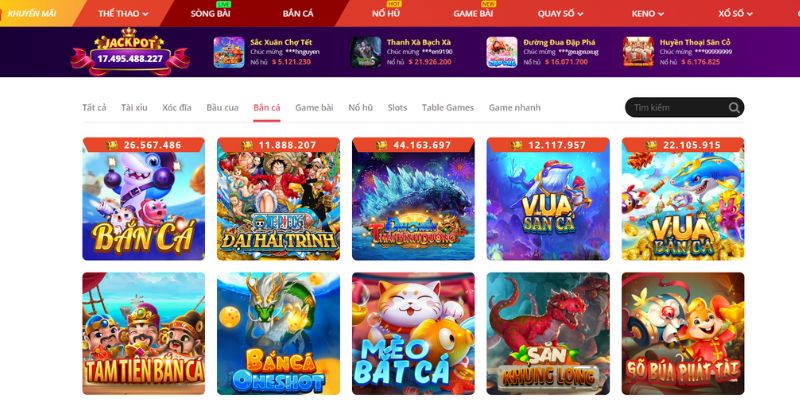Click the search magnifier icon
The width and height of the screenshot is (800, 400).
(x=734, y=108)
